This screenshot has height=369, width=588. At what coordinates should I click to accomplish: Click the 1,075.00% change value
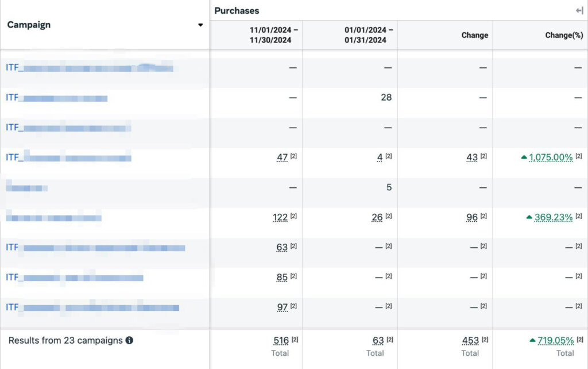coord(551,157)
